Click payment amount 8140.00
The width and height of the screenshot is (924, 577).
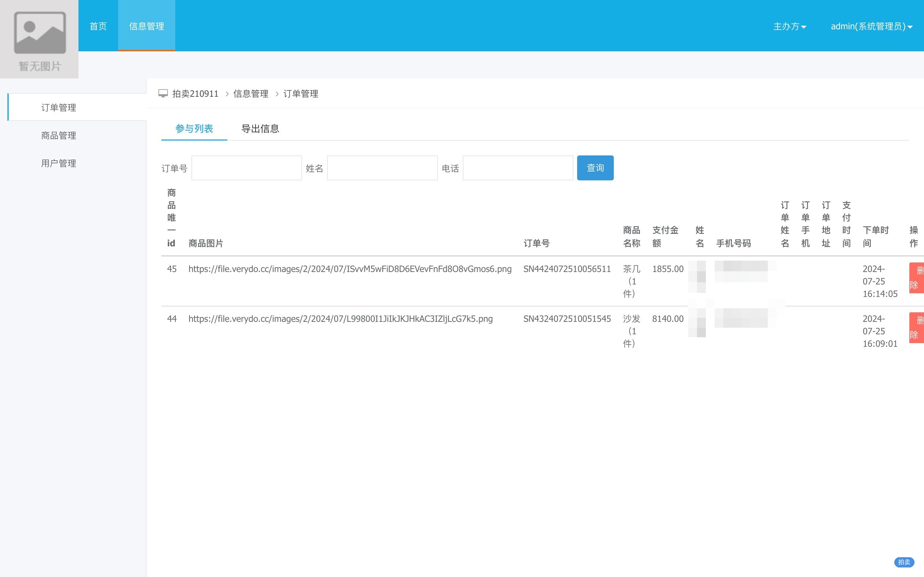[x=668, y=319]
